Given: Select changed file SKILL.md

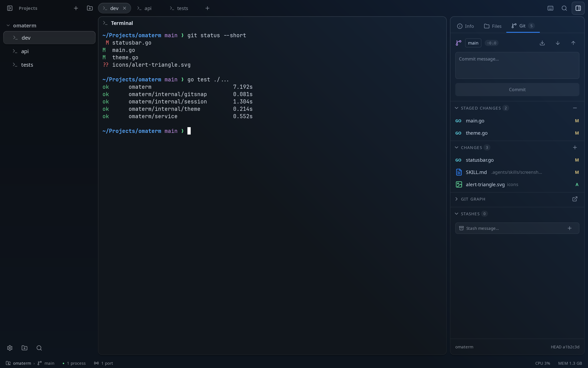Looking at the screenshot, I should [517, 172].
